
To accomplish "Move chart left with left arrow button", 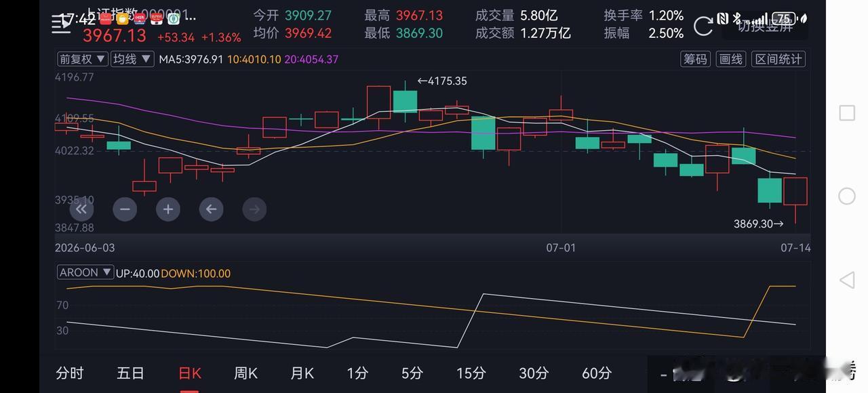I will pyautogui.click(x=211, y=209).
